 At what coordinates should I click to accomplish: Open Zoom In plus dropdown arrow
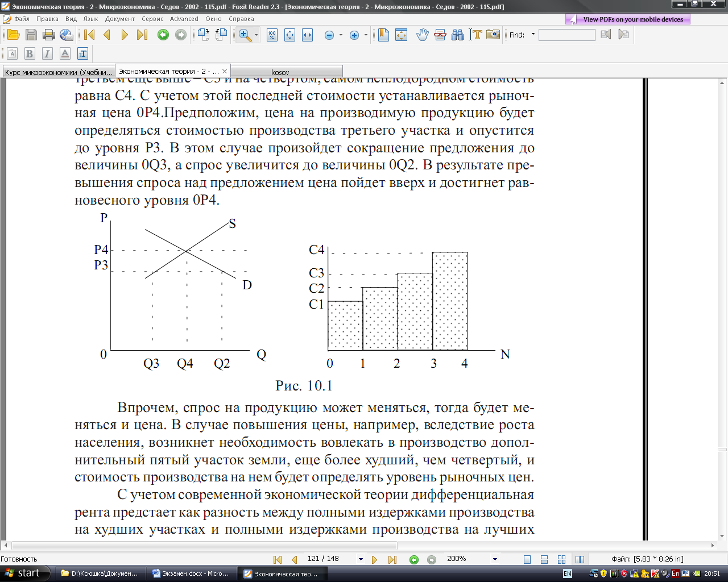(x=366, y=35)
